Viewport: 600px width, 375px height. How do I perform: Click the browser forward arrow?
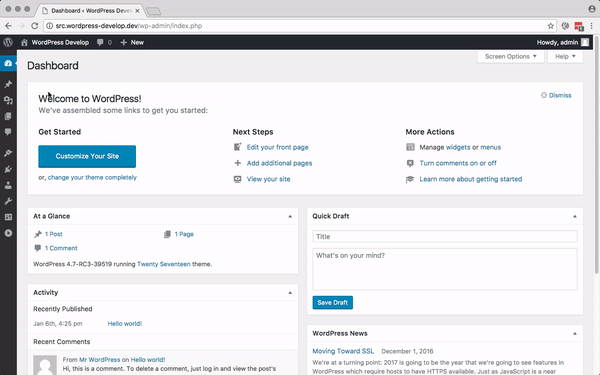21,26
